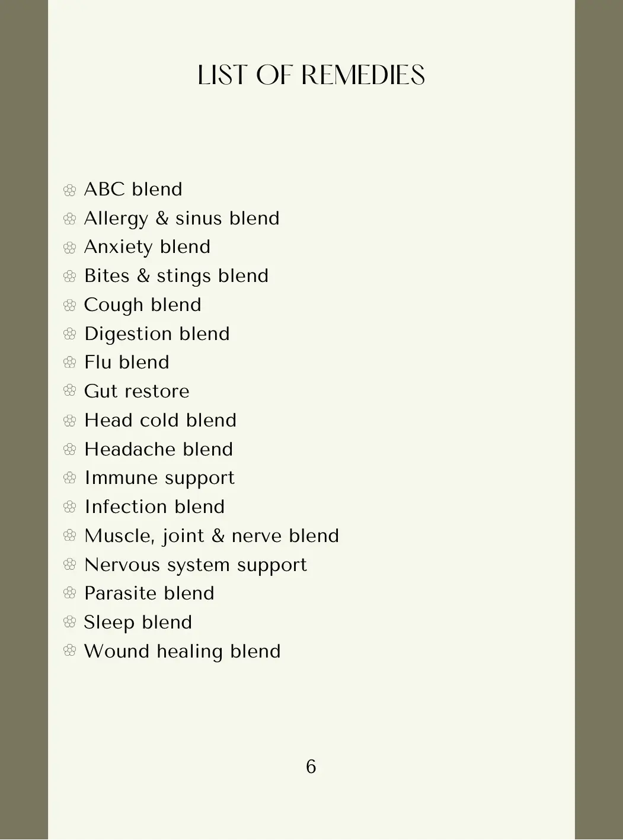This screenshot has height=840, width=623.
Task: Click the flower bullet beside ABC blend
Action: coord(70,190)
